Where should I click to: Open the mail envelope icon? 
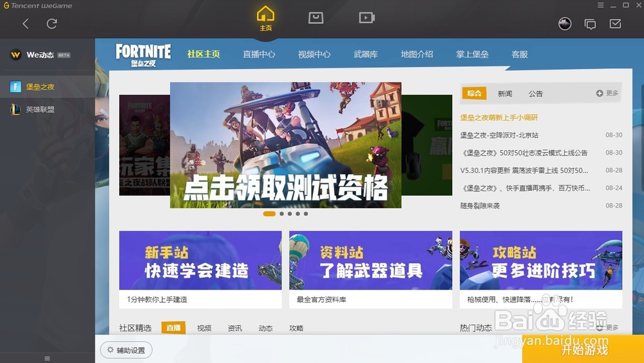click(x=615, y=24)
